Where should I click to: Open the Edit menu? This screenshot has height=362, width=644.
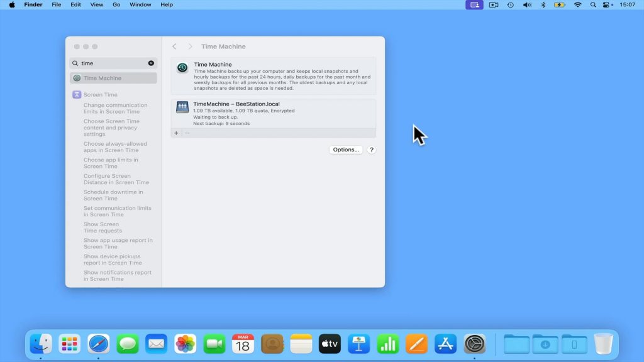(75, 4)
